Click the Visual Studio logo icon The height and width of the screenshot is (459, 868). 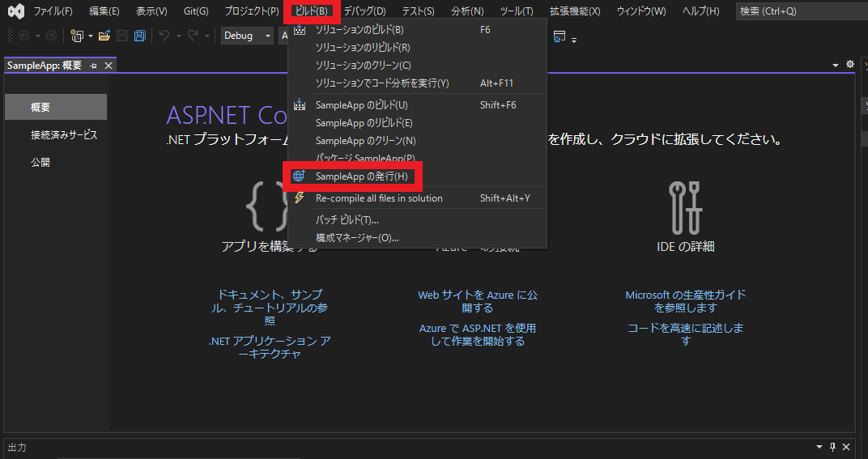[16, 11]
